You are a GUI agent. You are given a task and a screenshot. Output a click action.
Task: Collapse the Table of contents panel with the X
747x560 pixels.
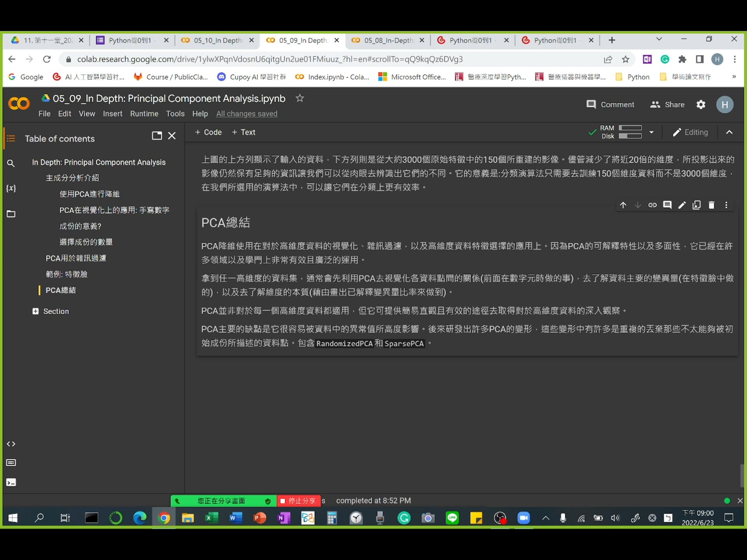point(172,135)
